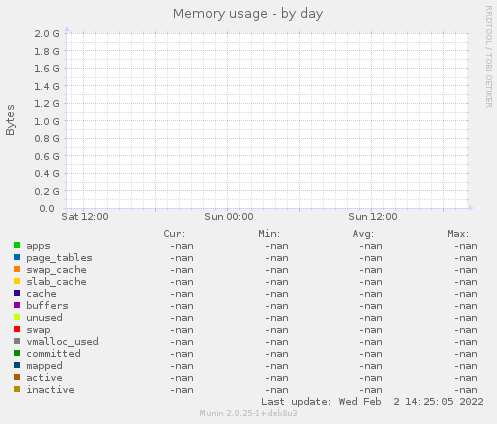Select the 'unused' legend label
The image size is (497, 424).
coord(44,318)
